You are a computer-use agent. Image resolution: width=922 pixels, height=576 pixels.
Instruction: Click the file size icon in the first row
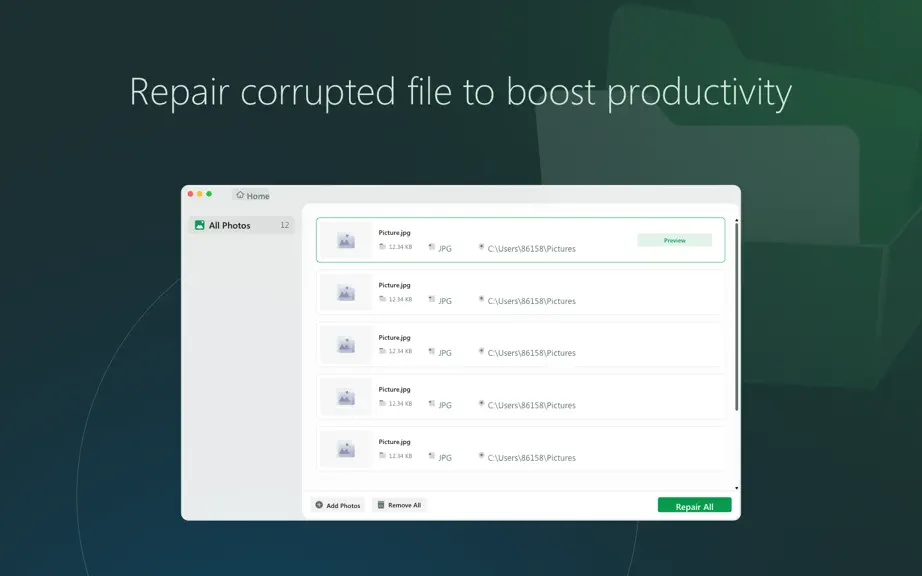pyautogui.click(x=382, y=247)
